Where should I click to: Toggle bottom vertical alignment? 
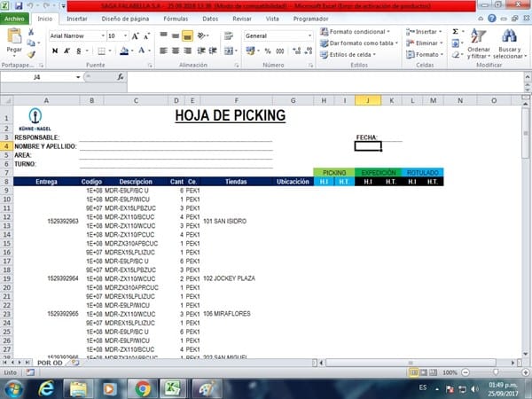pyautogui.click(x=187, y=35)
